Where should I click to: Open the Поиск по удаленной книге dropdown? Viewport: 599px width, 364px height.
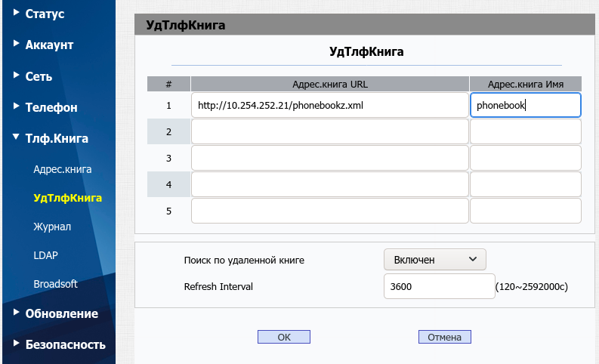434,259
